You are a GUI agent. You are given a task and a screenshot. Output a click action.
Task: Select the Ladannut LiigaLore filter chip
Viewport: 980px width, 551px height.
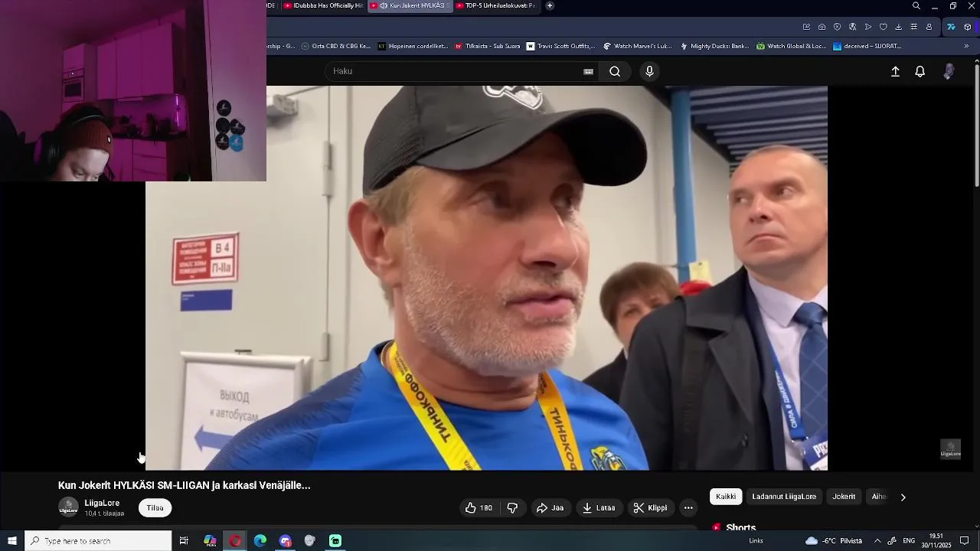point(784,497)
